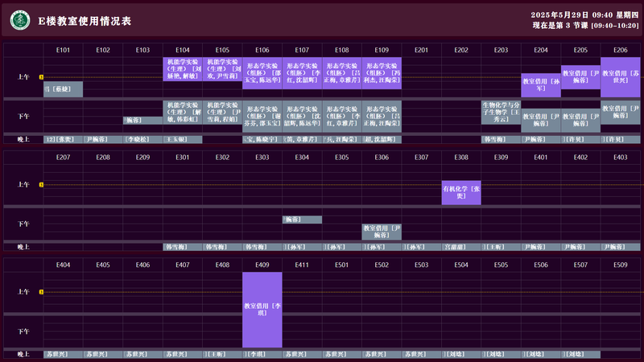Open E306 afternoon 教室借用 booking
The image size is (644, 362).
382,232
